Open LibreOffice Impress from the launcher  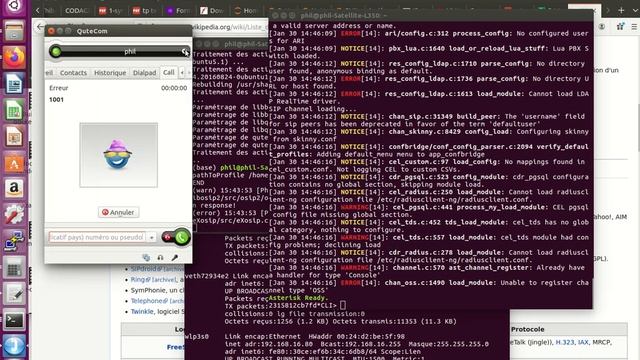(14, 136)
